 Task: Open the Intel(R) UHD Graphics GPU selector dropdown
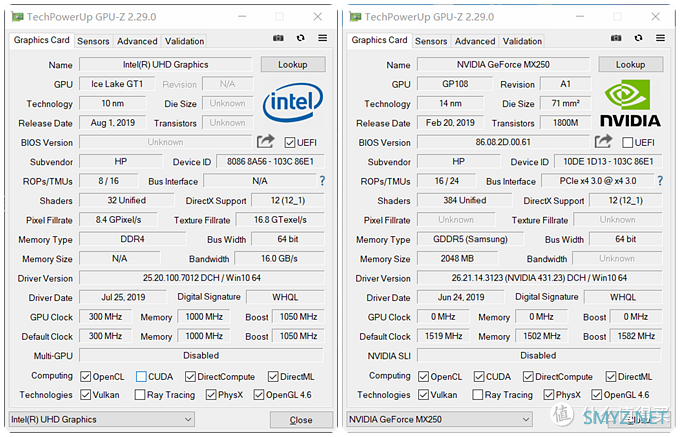101,420
